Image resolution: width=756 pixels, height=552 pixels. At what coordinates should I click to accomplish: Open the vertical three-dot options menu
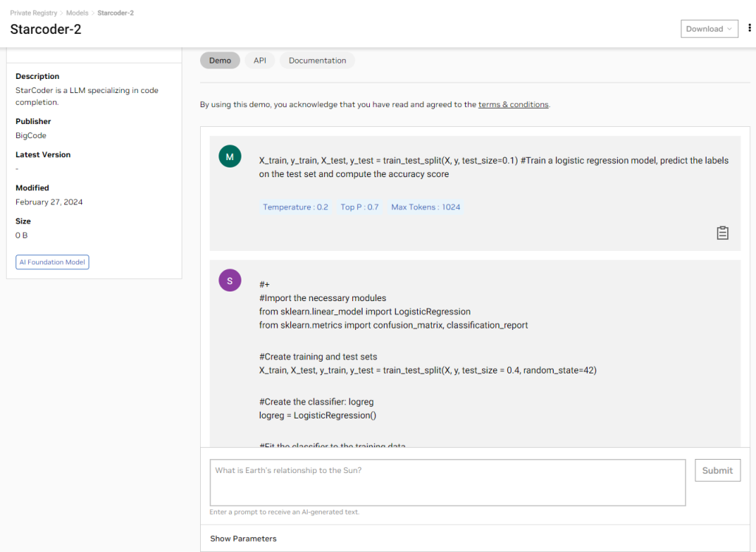pyautogui.click(x=749, y=28)
